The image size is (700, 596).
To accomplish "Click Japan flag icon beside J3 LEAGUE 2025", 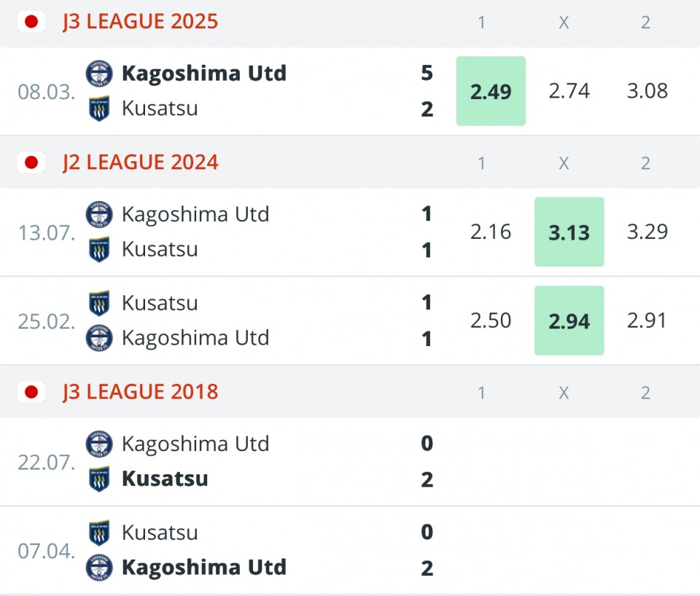I will [x=31, y=21].
